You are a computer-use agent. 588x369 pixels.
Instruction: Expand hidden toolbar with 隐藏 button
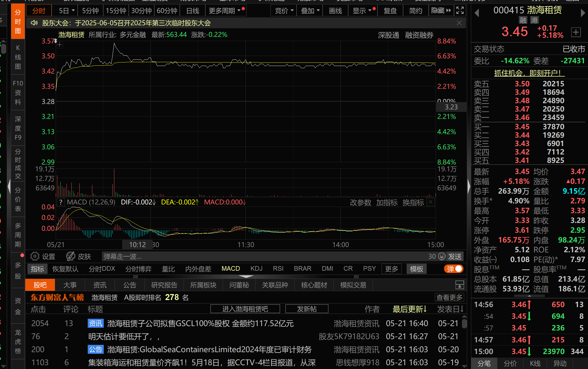pos(441,11)
